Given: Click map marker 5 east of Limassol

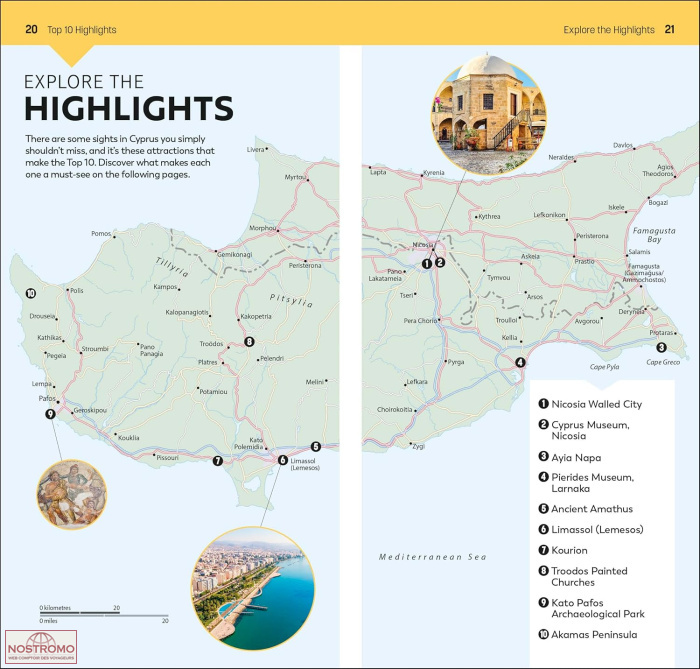Looking at the screenshot, I should coord(315,447).
